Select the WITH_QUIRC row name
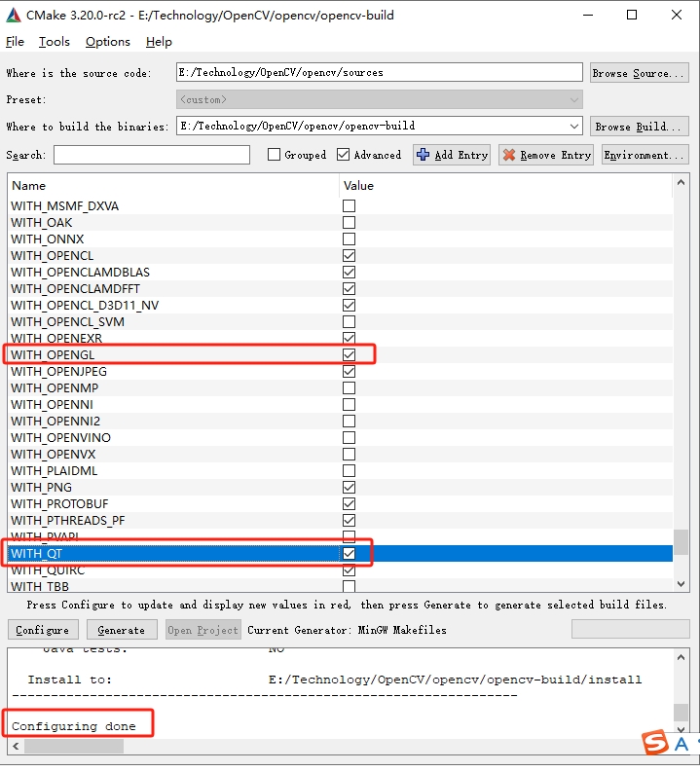This screenshot has height=772, width=700. pyautogui.click(x=48, y=570)
